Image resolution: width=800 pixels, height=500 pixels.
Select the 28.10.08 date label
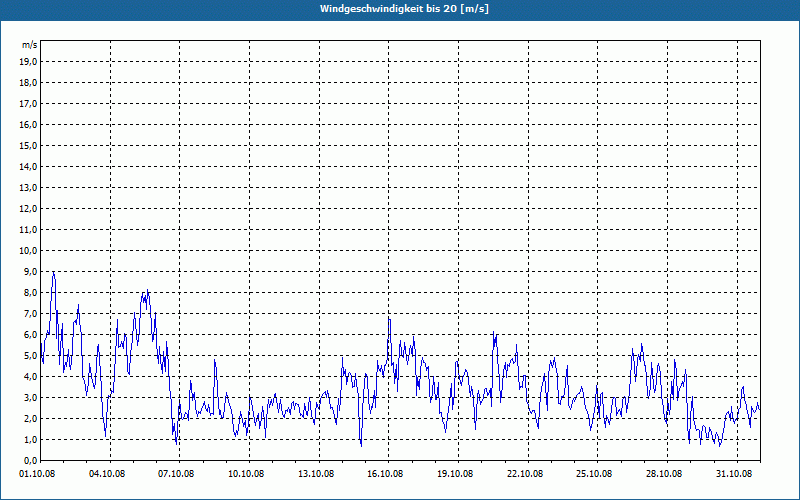coord(664,474)
